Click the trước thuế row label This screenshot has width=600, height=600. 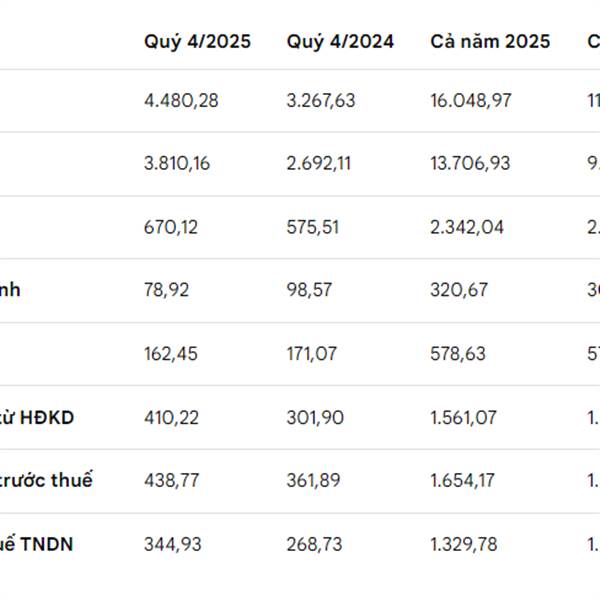point(47,480)
